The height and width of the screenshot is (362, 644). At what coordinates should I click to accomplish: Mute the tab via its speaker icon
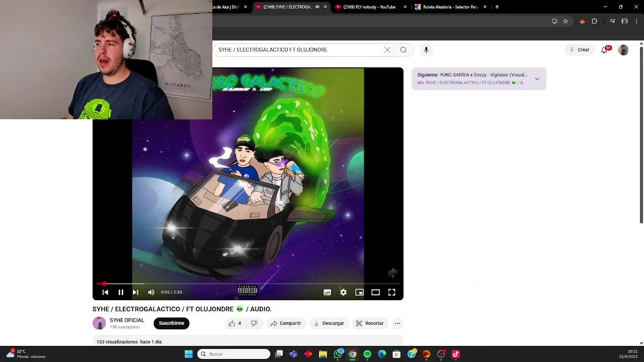click(x=317, y=7)
